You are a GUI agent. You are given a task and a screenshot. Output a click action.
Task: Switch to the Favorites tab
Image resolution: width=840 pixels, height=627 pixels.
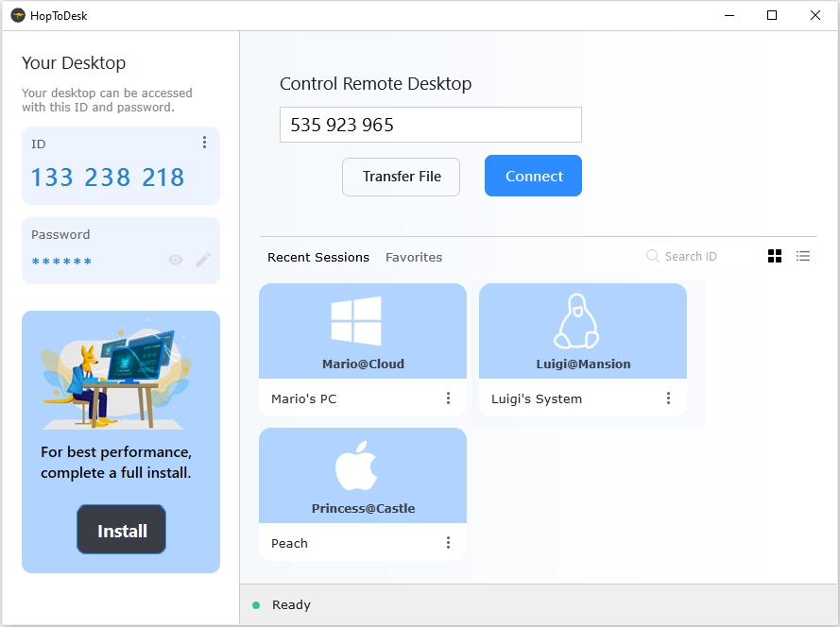click(x=414, y=257)
